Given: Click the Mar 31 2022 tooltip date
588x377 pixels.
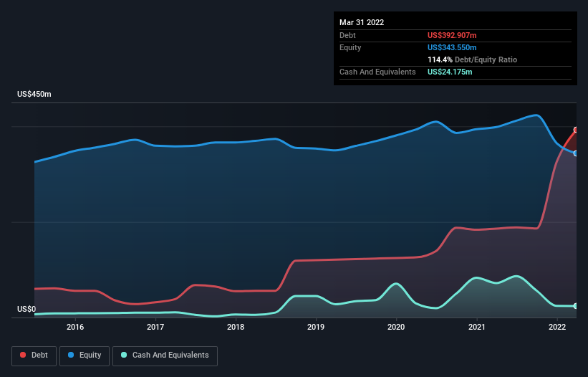Looking at the screenshot, I should (362, 22).
